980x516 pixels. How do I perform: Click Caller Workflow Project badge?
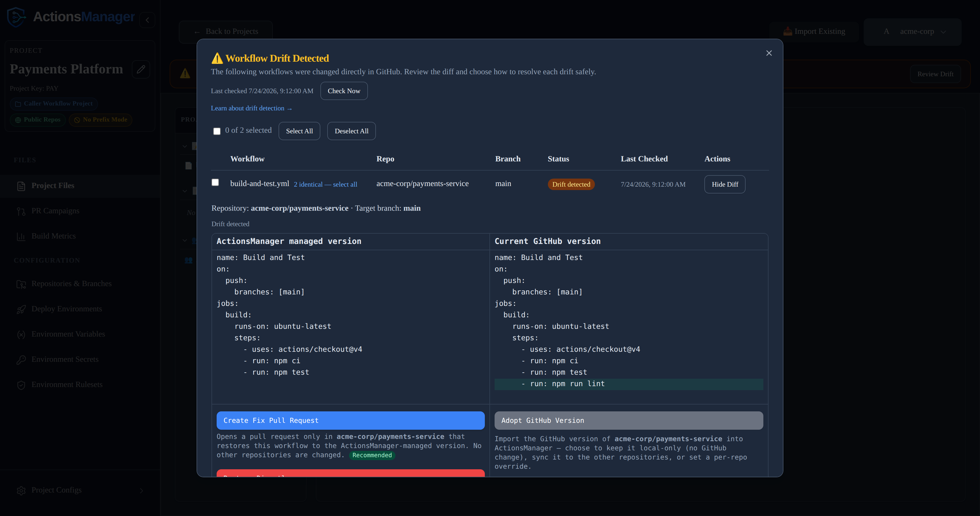coord(54,103)
